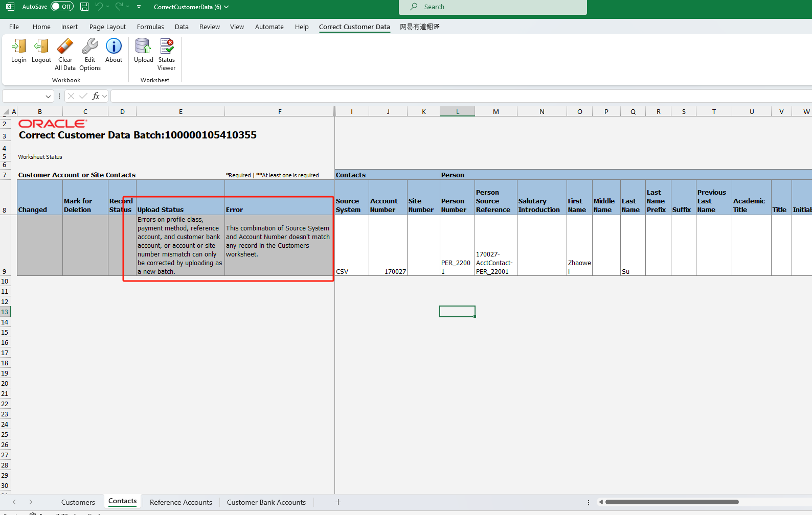The image size is (812, 515).
Task: Click Clear All Data eraser icon
Action: 65,46
